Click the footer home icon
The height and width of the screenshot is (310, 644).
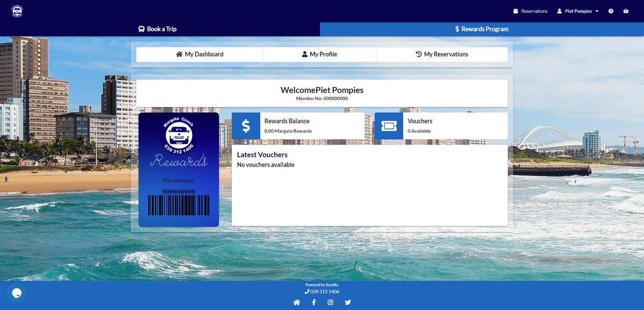click(296, 302)
